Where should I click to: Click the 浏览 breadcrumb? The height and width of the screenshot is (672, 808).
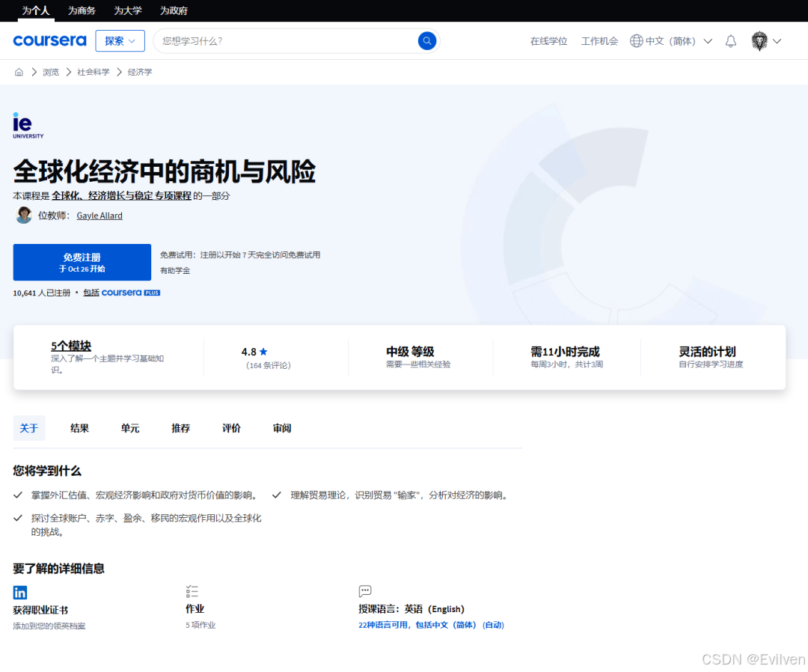coord(51,72)
